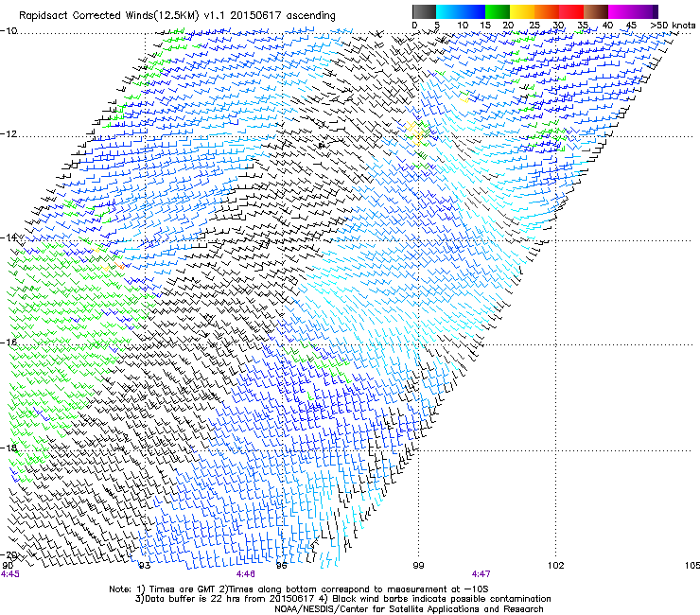Click the '-12' latitude axis label
Viewport: 700px width, 615px height.
pyautogui.click(x=9, y=134)
